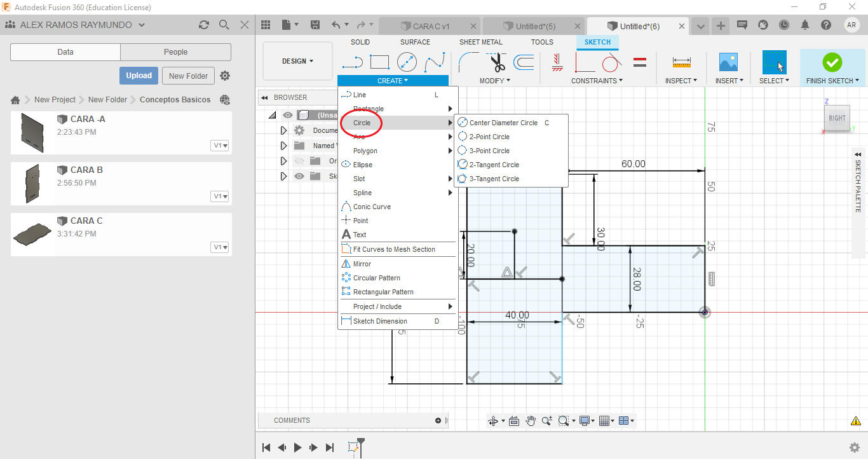Select the Line tool icon in toolbar
868x459 pixels.
tap(352, 62)
